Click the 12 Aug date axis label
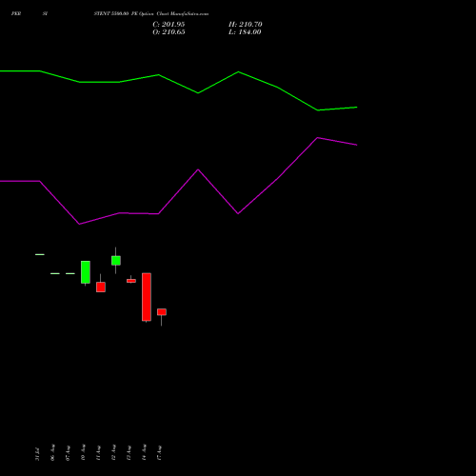This screenshot has height=476, width=476. point(113,452)
